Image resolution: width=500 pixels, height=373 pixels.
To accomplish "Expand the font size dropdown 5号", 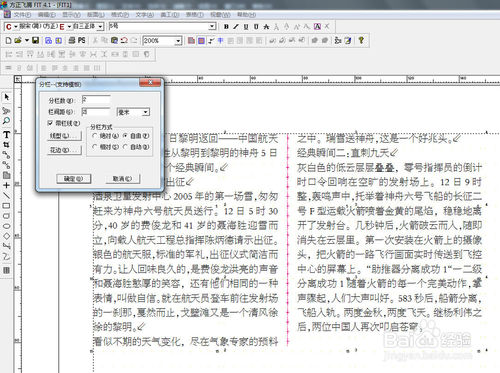I will click(x=162, y=26).
